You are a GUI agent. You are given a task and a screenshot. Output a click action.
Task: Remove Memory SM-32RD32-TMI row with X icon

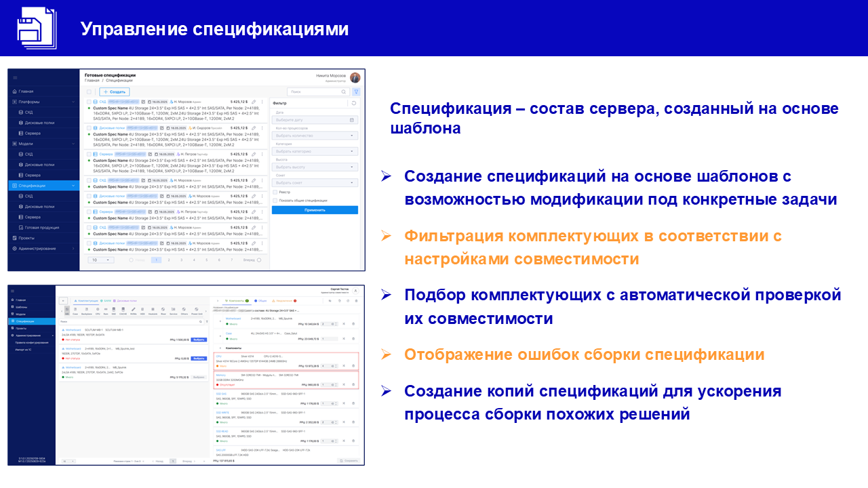click(344, 384)
